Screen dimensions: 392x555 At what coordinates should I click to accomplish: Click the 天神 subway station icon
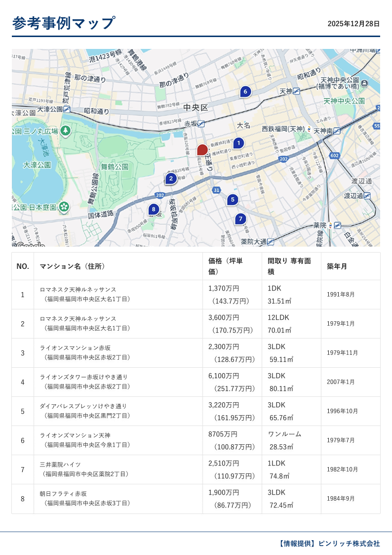point(296,91)
